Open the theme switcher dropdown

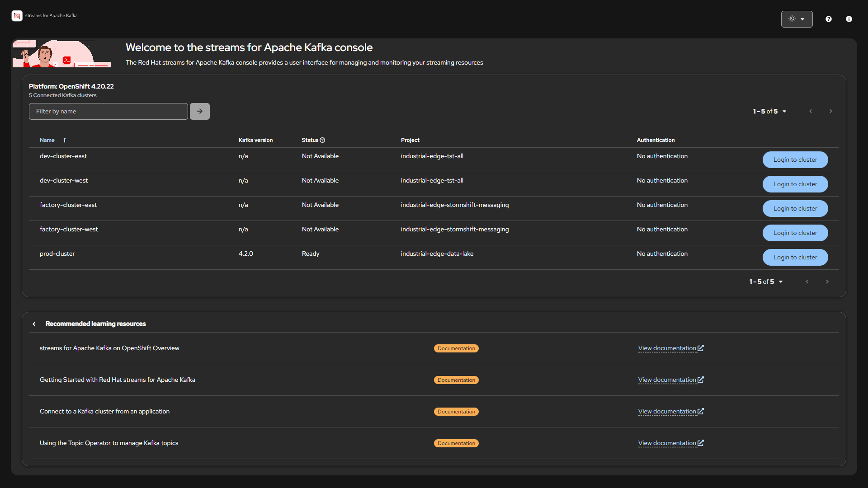(x=797, y=19)
